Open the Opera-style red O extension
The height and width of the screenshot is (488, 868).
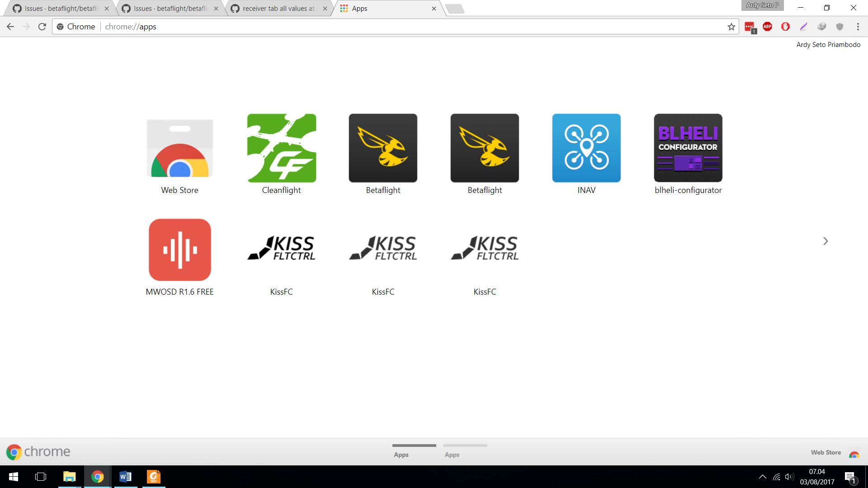click(x=785, y=27)
